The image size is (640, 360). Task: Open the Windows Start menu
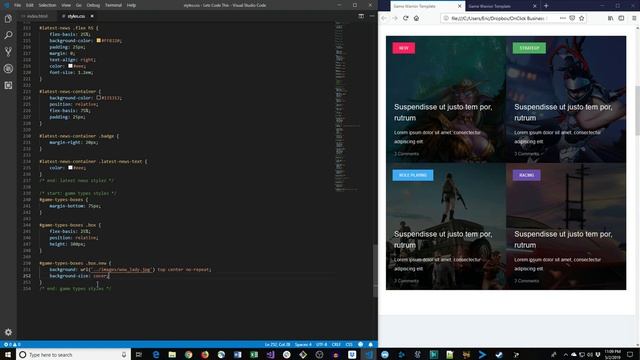8,354
